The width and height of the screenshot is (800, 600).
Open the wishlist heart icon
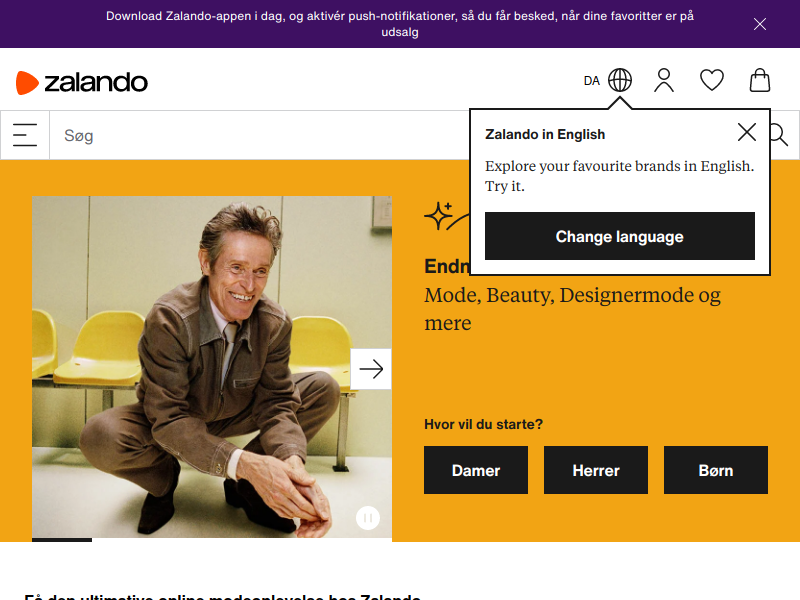[x=712, y=80]
